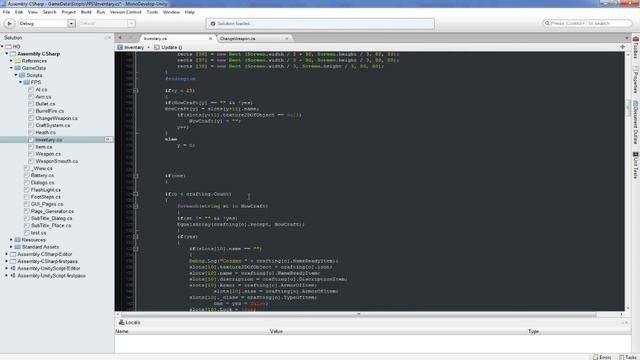Open the Document Outline side panel
The image size is (640, 360).
636,122
